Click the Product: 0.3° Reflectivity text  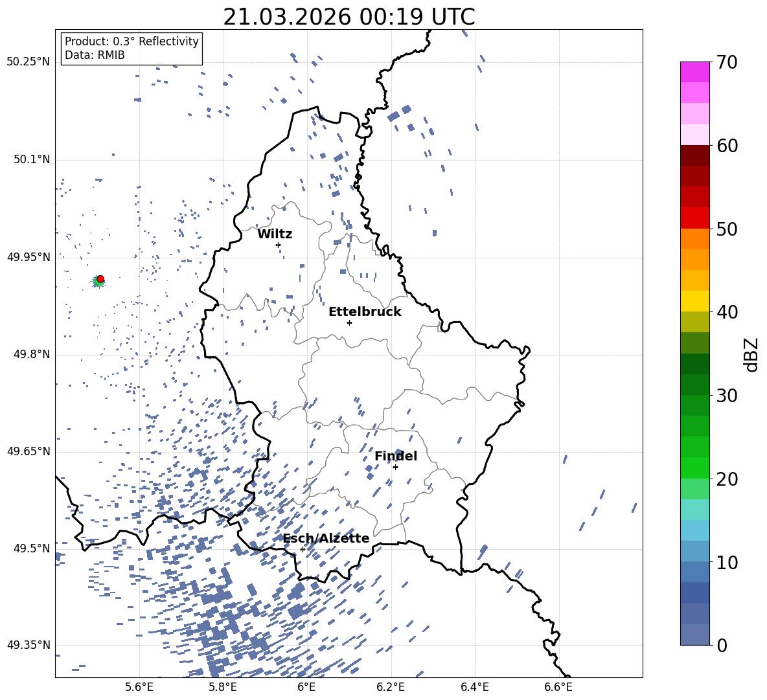click(x=132, y=41)
